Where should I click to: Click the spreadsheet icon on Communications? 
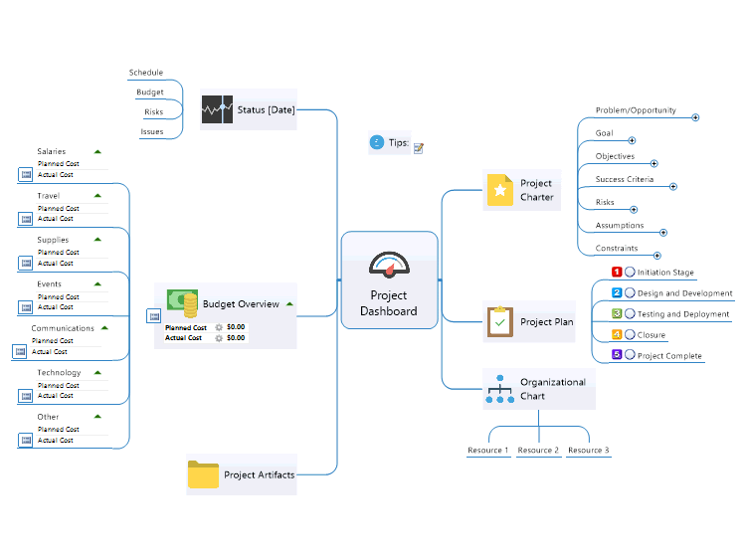[20, 351]
